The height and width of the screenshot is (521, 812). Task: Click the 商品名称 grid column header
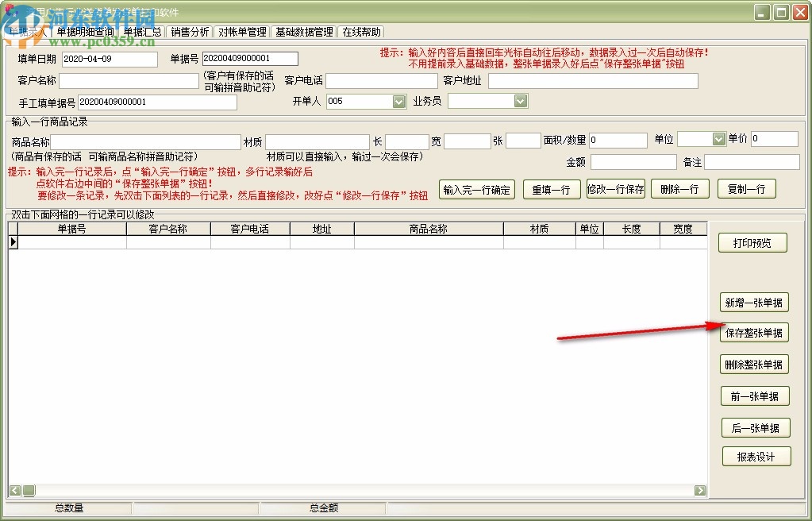[429, 229]
